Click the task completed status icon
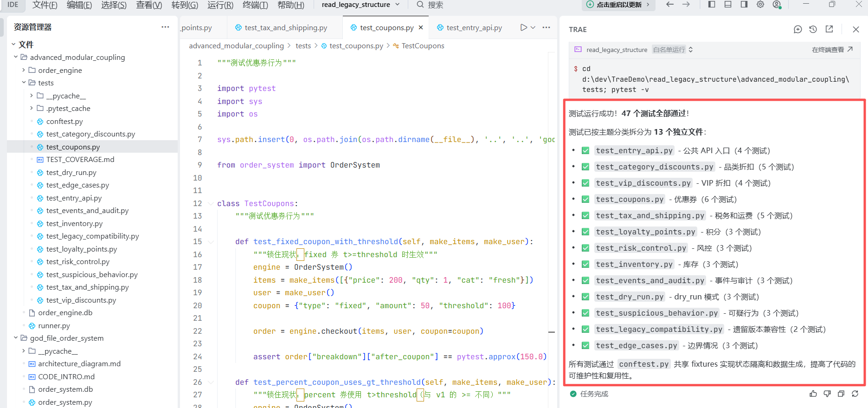The width and height of the screenshot is (868, 408). coord(573,394)
